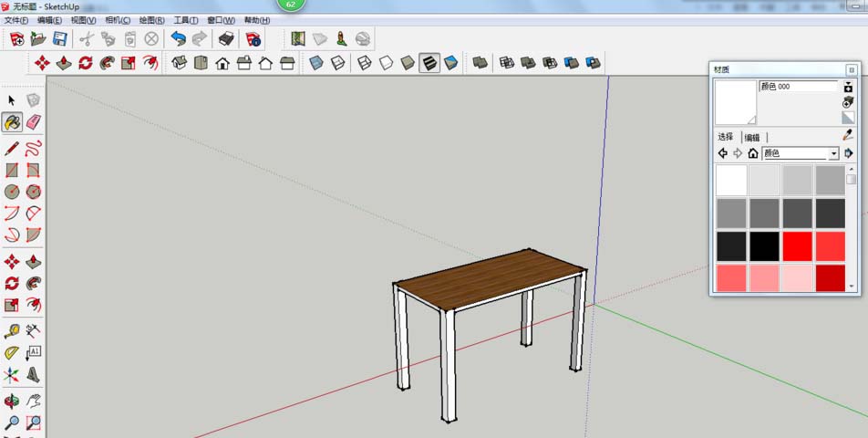Switch to the 编辑 tab
The height and width of the screenshot is (438, 868).
[x=752, y=137]
